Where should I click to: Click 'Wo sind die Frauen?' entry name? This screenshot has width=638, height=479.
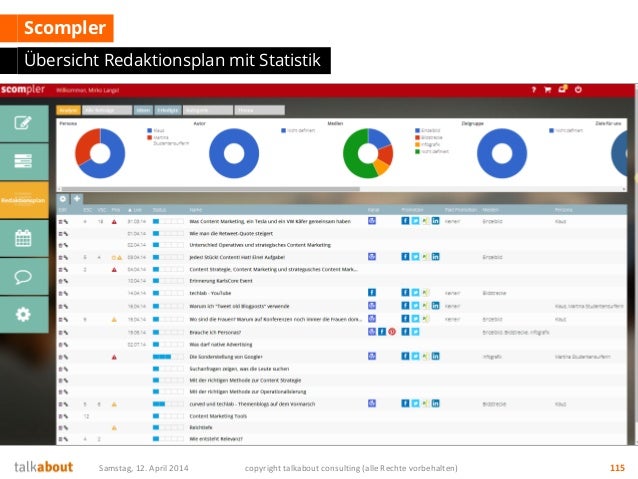tap(275, 319)
